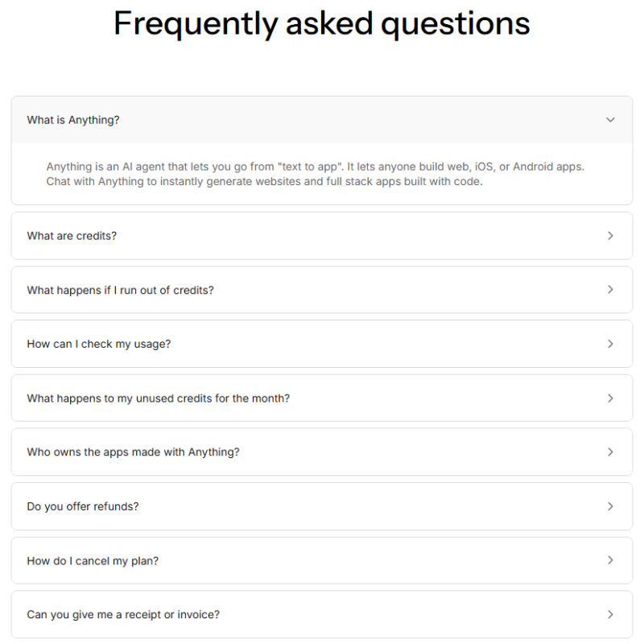Collapse the "What is Anything?" question
Image resolution: width=644 pixels, height=644 pixels.
pyautogui.click(x=73, y=120)
